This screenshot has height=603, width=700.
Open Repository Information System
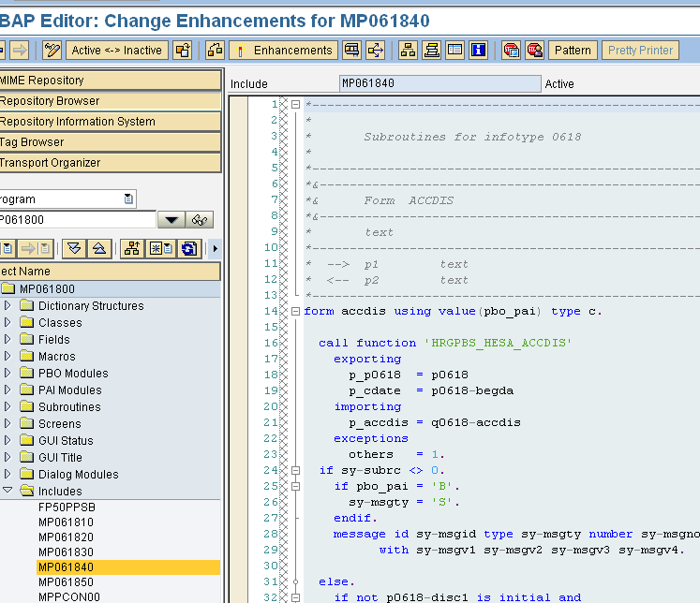click(x=110, y=122)
